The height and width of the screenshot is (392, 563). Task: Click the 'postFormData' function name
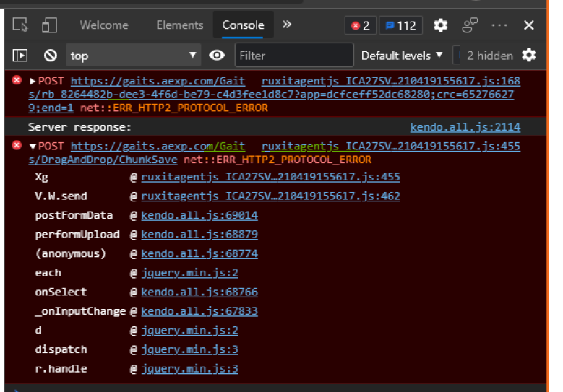74,215
